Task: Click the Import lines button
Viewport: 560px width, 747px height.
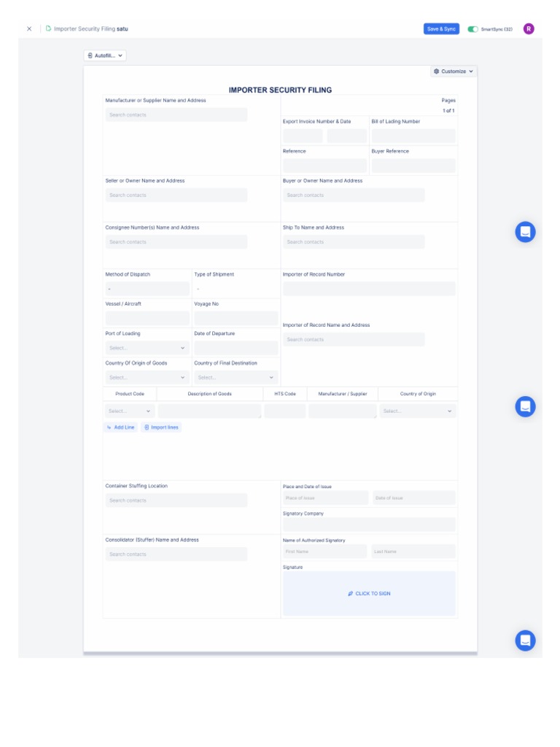Action: [x=161, y=427]
